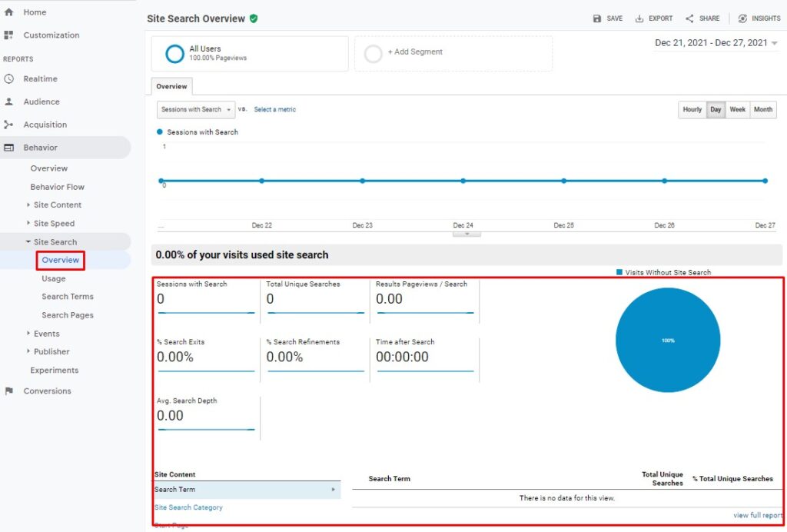This screenshot has height=532, width=787.
Task: Click the Share icon
Action: (691, 18)
